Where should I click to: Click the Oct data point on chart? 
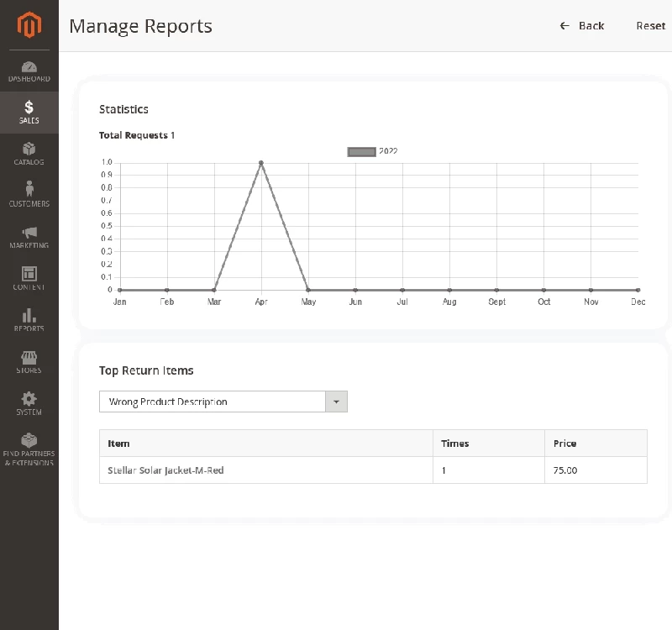click(x=543, y=290)
